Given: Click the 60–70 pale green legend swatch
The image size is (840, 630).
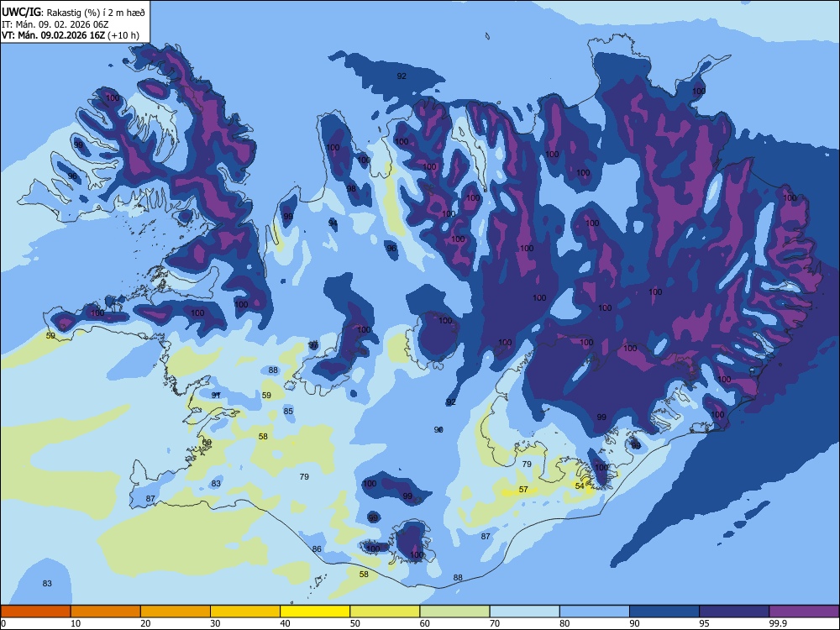Looking at the screenshot, I should tap(454, 612).
